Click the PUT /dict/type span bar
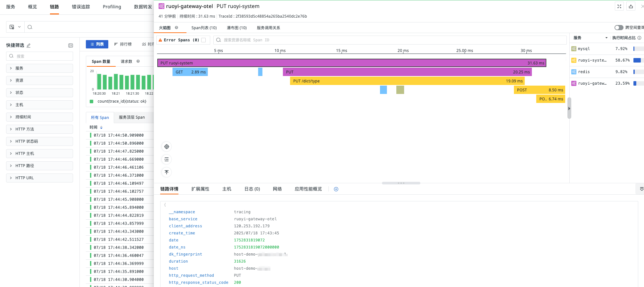Screen dimensions: 644x287 coord(407,81)
